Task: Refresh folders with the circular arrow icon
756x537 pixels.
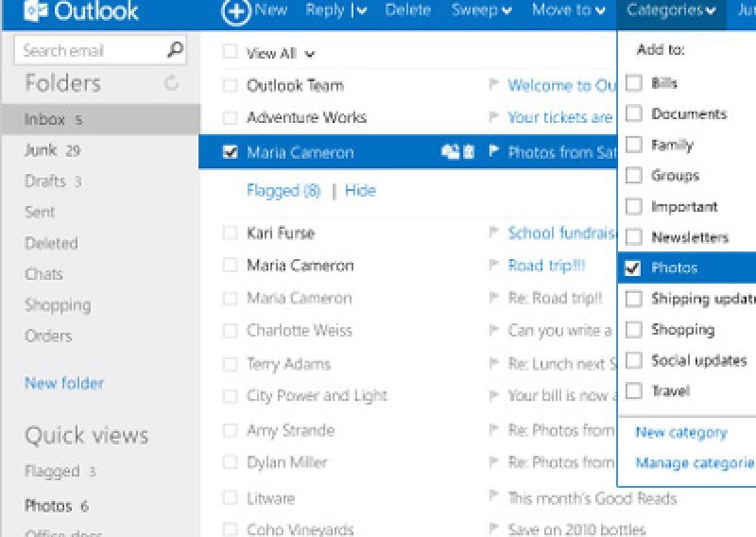Action: tap(171, 83)
